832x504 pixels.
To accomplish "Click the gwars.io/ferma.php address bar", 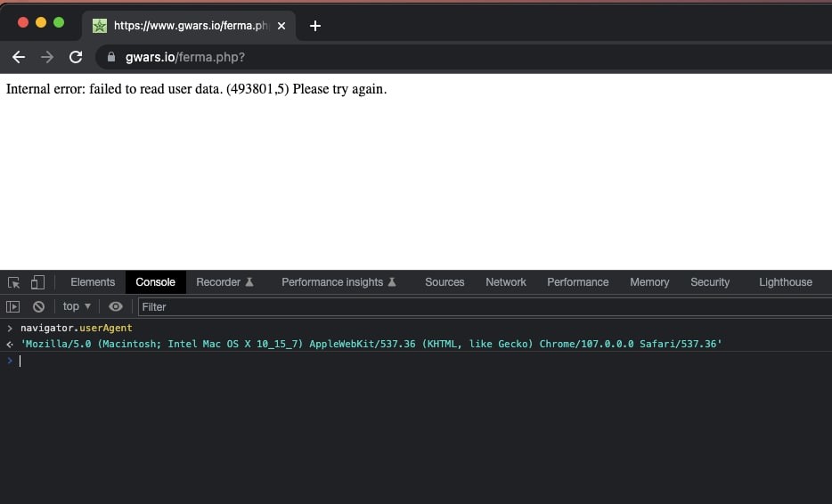I will [467, 57].
